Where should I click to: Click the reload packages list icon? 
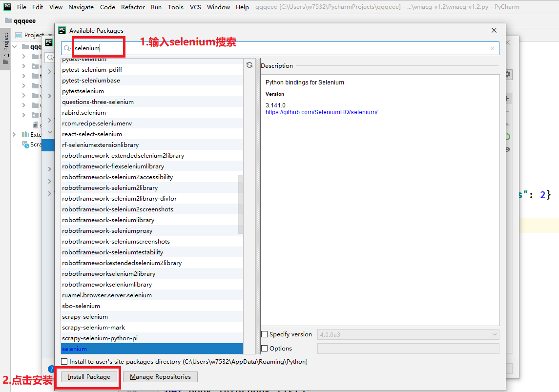[x=249, y=65]
